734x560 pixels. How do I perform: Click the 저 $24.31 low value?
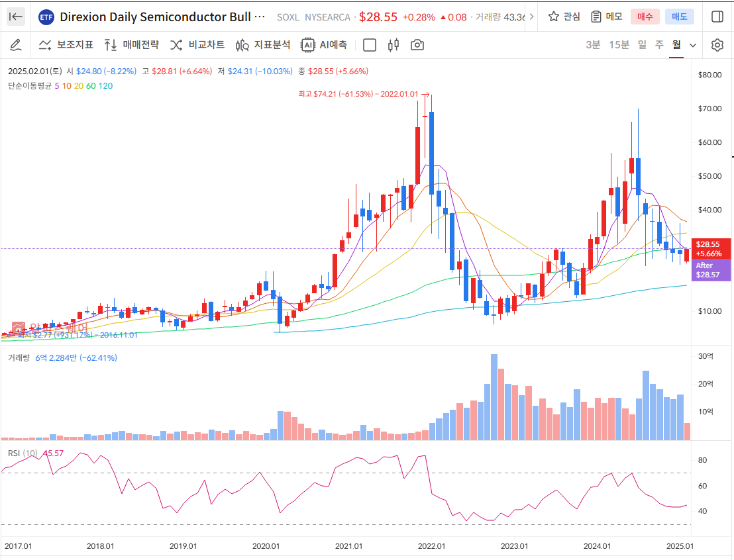click(x=255, y=71)
